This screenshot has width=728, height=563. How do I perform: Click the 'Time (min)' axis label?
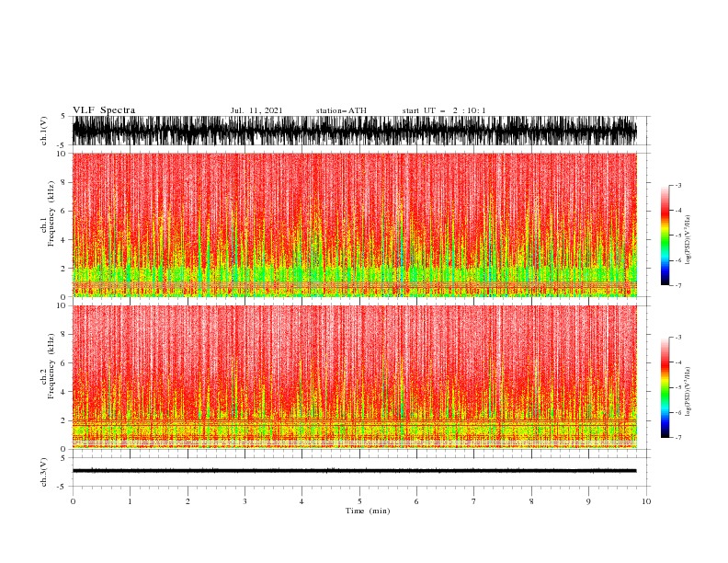pos(368,511)
